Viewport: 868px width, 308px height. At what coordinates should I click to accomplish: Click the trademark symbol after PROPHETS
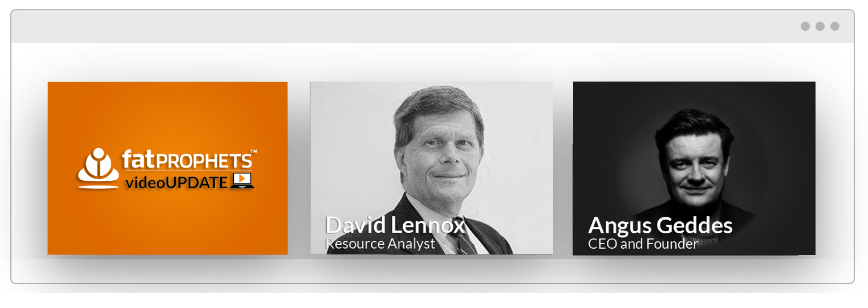pos(254,151)
